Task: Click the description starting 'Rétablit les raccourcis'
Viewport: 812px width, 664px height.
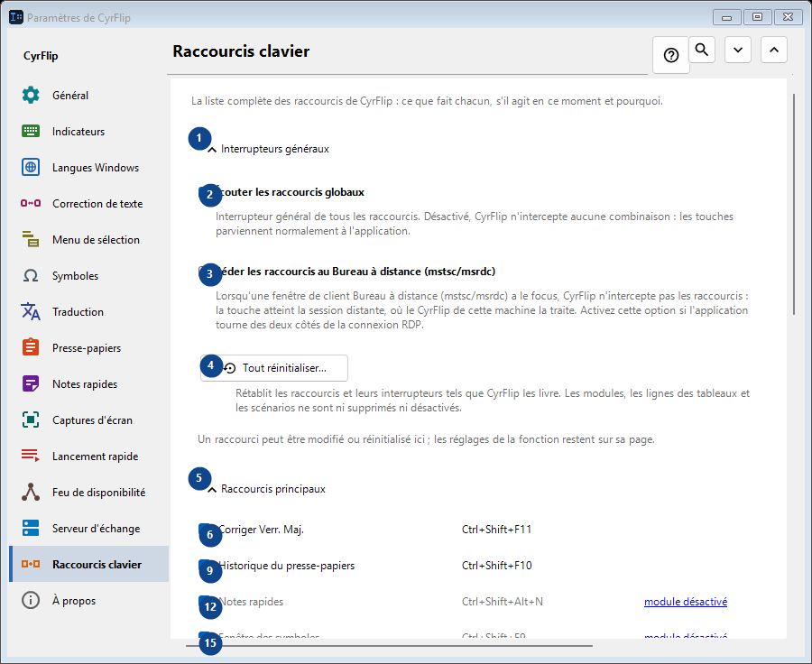Action: click(493, 401)
